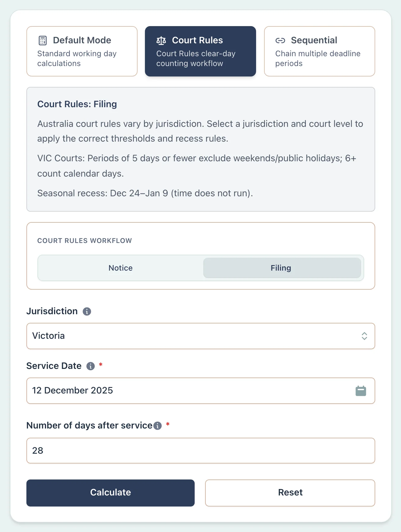The width and height of the screenshot is (401, 532).
Task: Switch workflow to Notice
Action: pyautogui.click(x=121, y=268)
